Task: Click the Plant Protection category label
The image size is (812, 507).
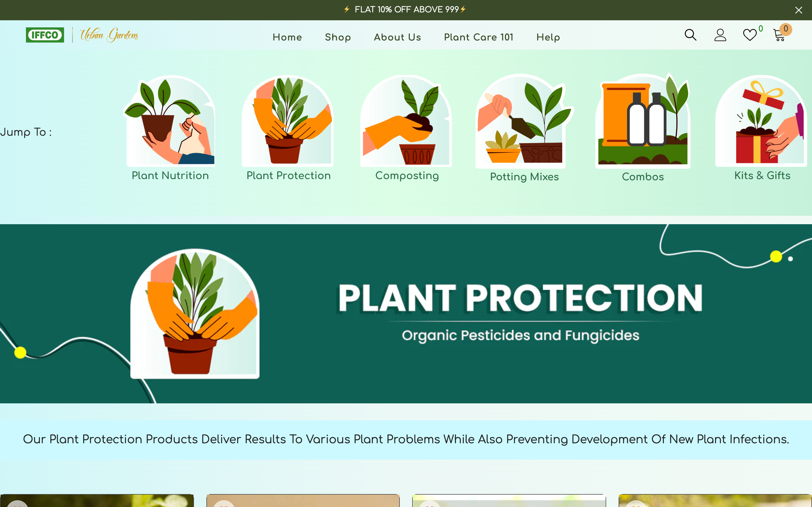Action: (288, 175)
